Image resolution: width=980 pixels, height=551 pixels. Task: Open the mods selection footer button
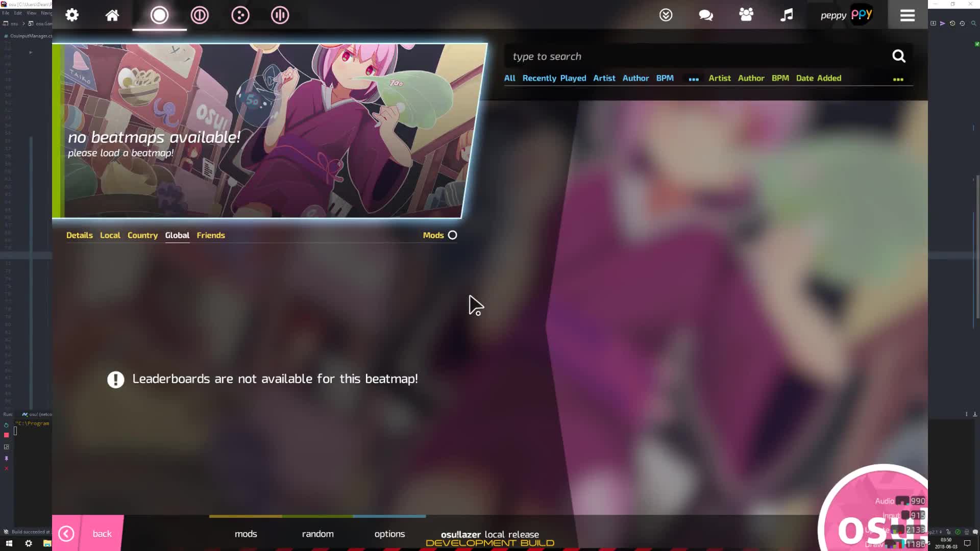[246, 534]
